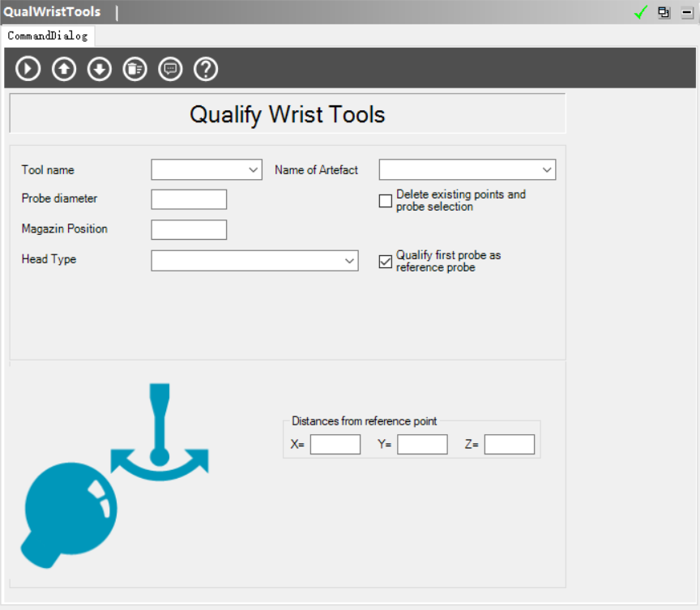Uncheck Qualify first probe as reference probe
Image resolution: width=700 pixels, height=610 pixels.
tap(386, 262)
